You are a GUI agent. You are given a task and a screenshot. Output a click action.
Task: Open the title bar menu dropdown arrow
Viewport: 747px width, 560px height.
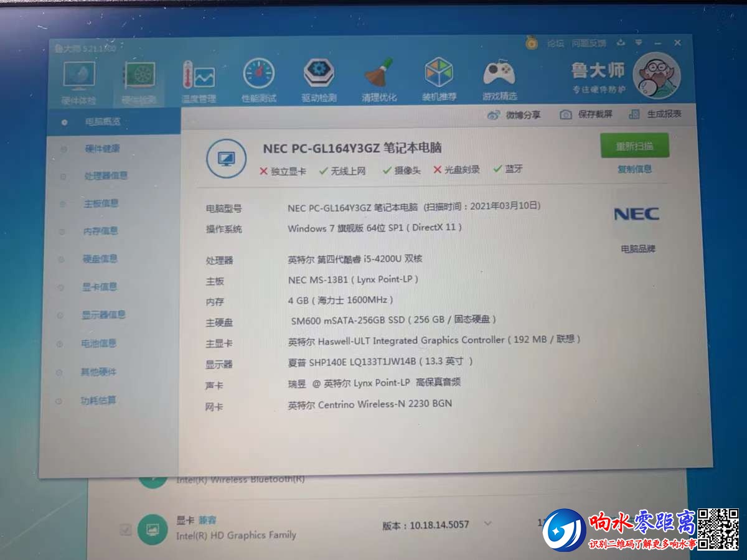pos(639,43)
